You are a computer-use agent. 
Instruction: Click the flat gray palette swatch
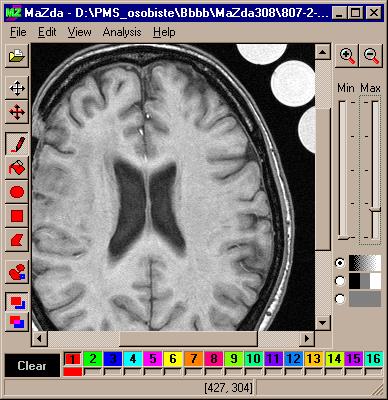365,299
